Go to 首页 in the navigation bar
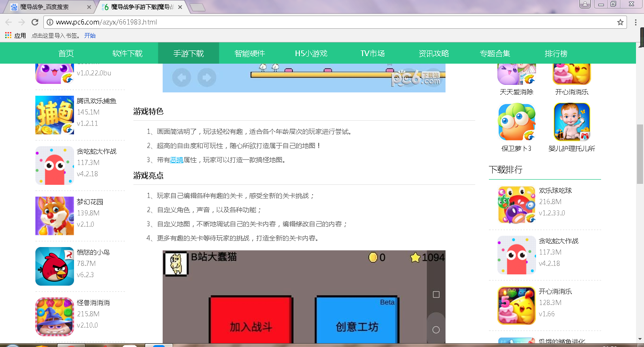The height and width of the screenshot is (347, 644). 66,53
